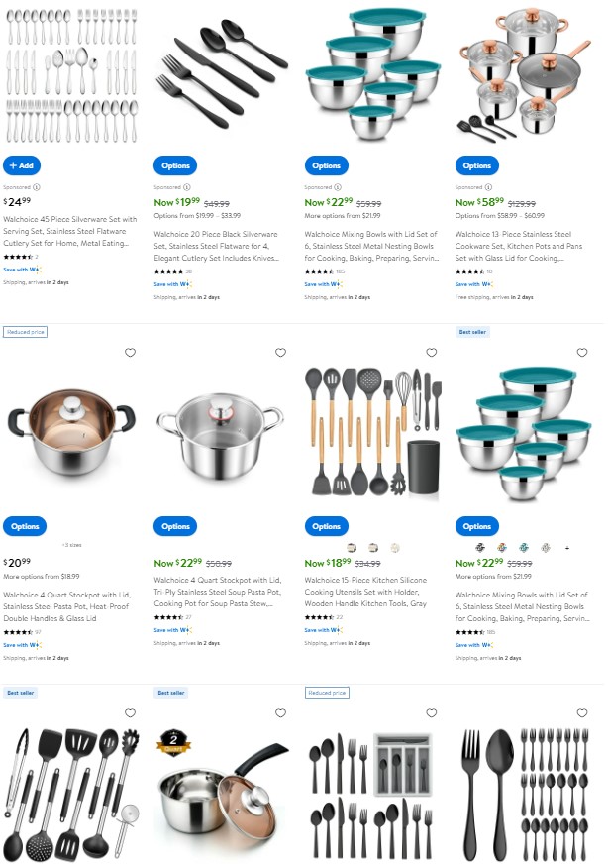Viewport: 608px width, 868px height.
Task: Open sponsored info icon for 13-Piece Cookware Set
Action: pyautogui.click(x=488, y=187)
